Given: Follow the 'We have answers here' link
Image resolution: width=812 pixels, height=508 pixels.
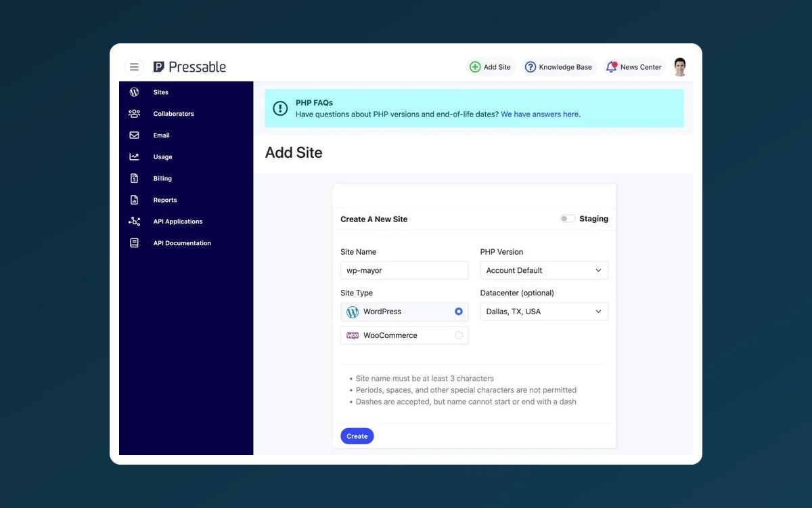Looking at the screenshot, I should tap(539, 114).
